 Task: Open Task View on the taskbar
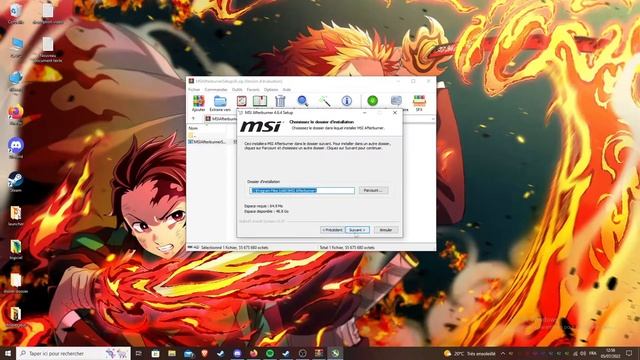pyautogui.click(x=139, y=353)
